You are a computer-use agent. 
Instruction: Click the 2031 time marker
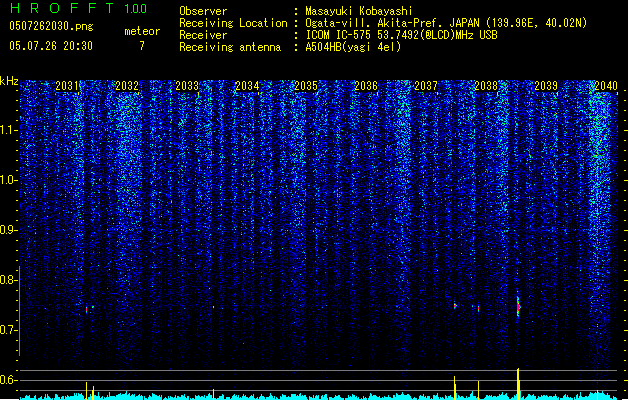[x=67, y=85]
